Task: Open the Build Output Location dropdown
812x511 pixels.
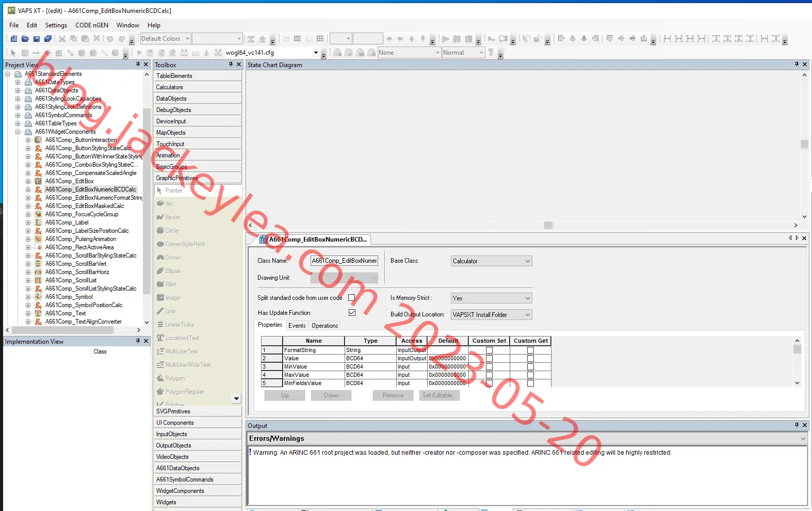Action: coord(491,315)
